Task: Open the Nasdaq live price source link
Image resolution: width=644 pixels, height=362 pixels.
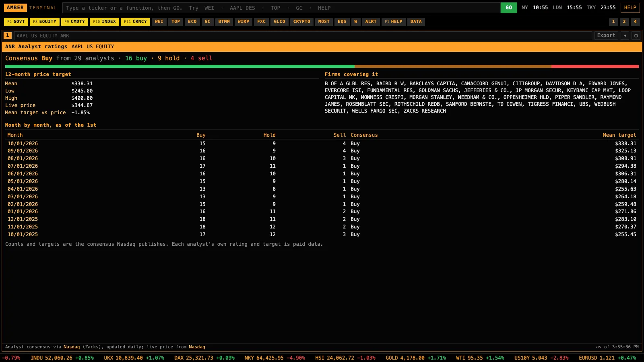Action: (x=197, y=347)
